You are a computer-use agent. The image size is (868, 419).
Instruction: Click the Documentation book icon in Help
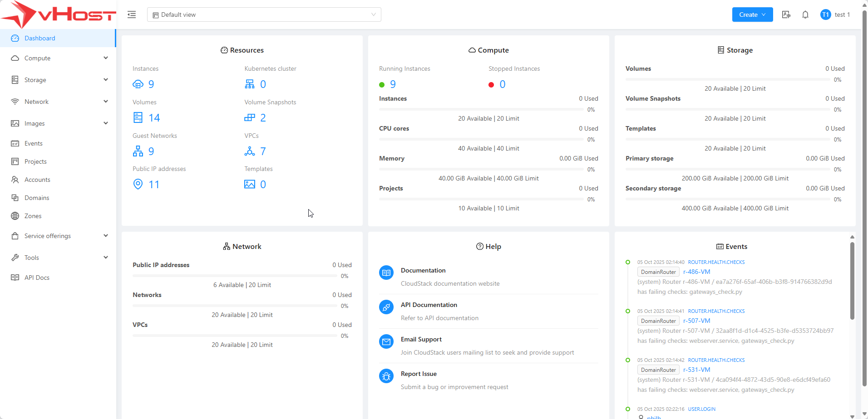pos(386,273)
